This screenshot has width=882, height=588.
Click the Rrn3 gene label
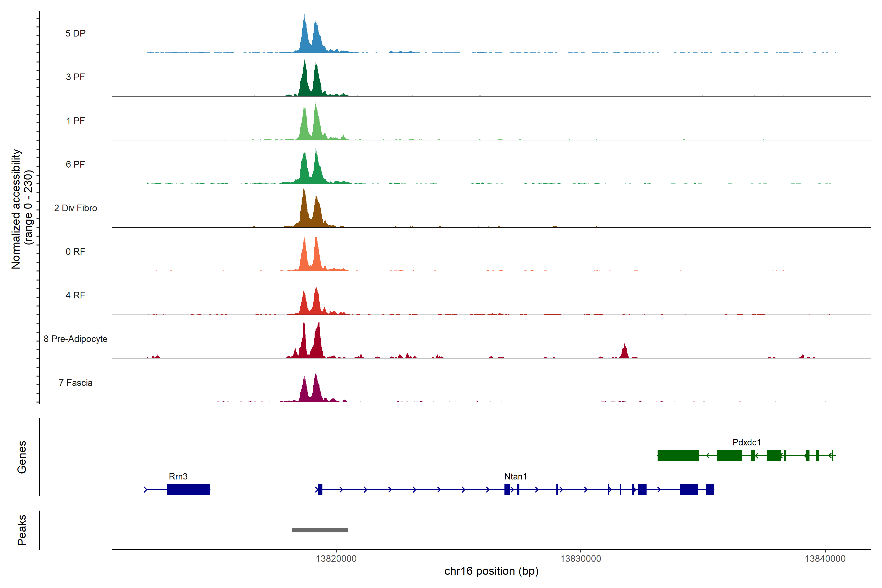178,476
